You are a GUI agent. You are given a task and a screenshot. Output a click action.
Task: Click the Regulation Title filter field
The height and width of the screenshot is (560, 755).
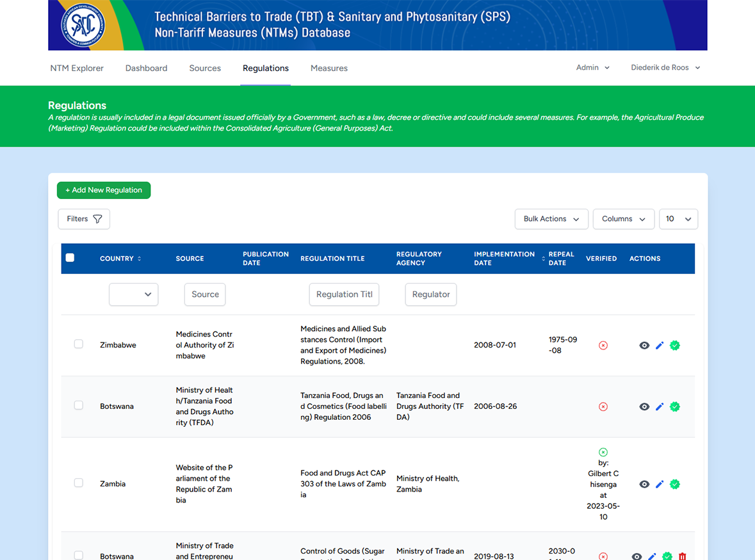point(344,294)
